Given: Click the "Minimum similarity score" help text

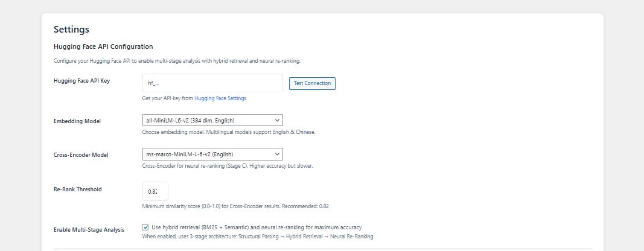Looking at the screenshot, I should coord(235,206).
